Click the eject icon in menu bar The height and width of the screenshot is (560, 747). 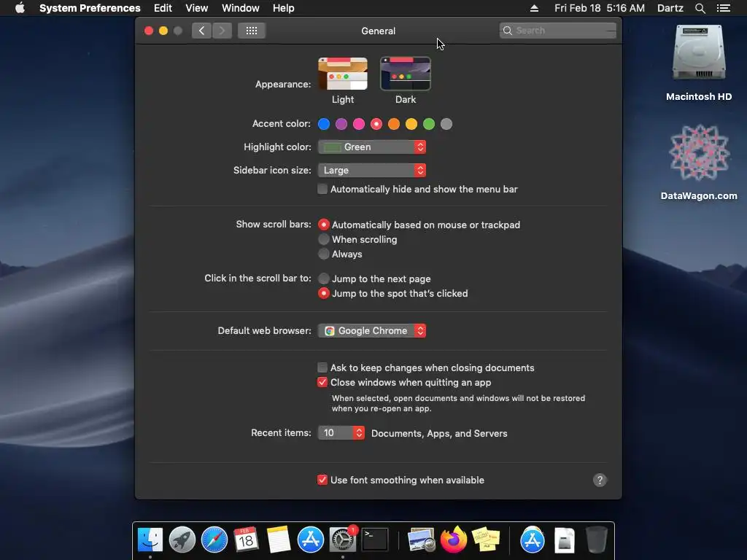tap(534, 8)
